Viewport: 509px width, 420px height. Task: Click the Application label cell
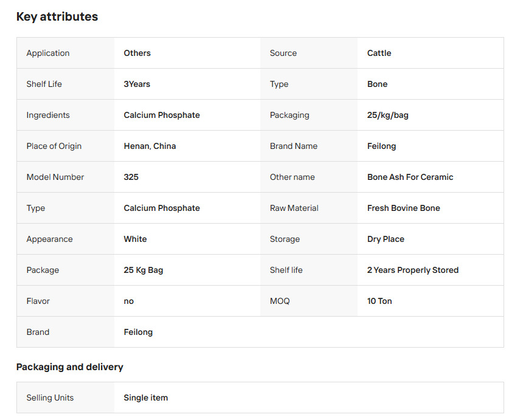(x=48, y=53)
